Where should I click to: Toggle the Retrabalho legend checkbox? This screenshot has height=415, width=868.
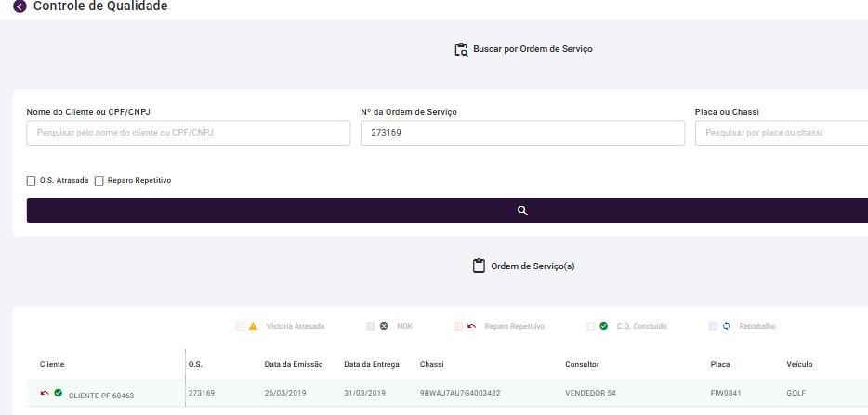point(713,327)
